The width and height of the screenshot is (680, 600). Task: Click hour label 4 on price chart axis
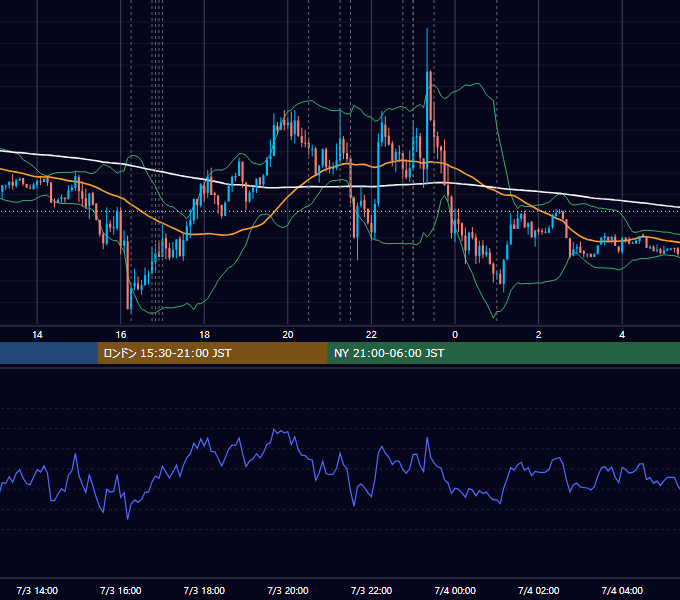coord(622,335)
